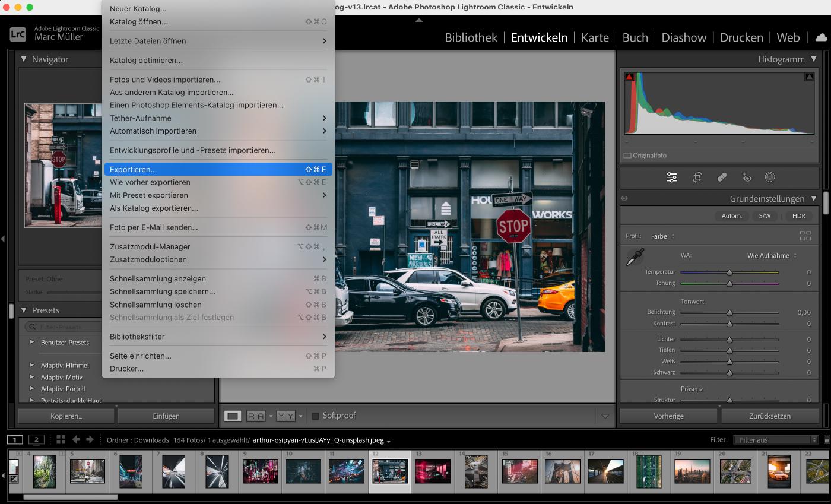Open the Bereichsreparatur healing tool
This screenshot has width=831, height=504.
point(722,177)
